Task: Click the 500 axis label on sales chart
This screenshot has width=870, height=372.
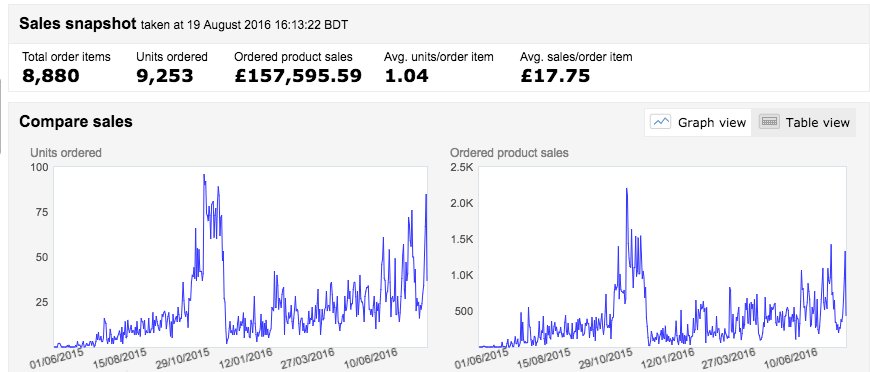Action: 463,311
